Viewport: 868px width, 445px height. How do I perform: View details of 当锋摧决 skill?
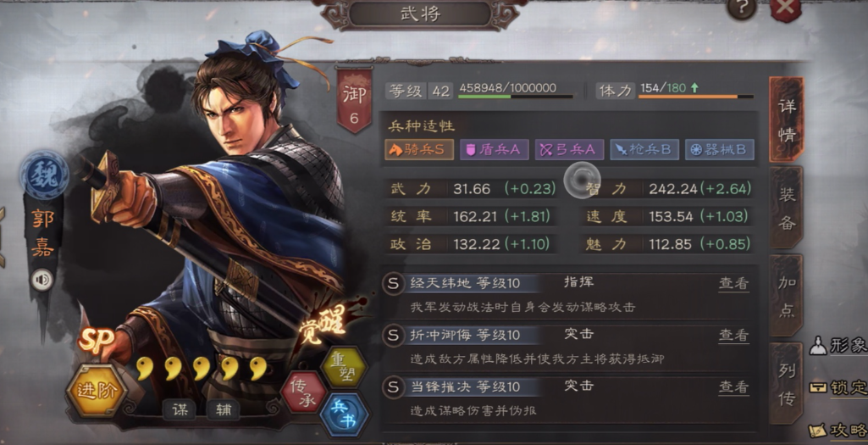[x=733, y=387]
